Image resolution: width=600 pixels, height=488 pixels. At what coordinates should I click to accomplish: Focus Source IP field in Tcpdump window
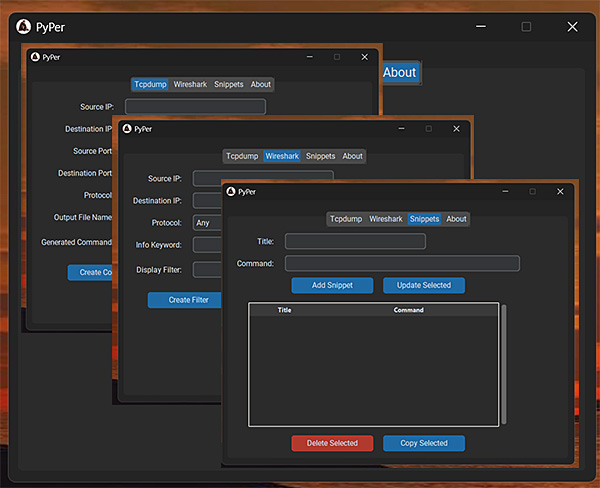[x=195, y=106]
